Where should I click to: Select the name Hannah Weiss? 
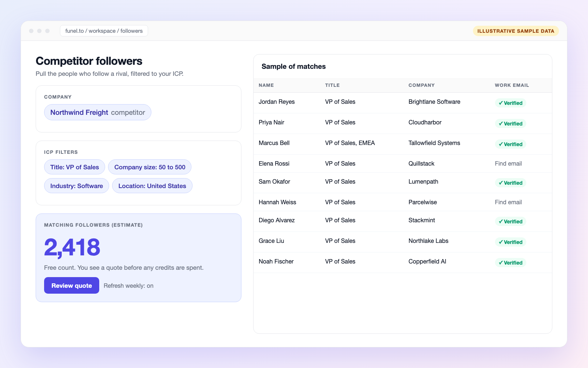[277, 202]
